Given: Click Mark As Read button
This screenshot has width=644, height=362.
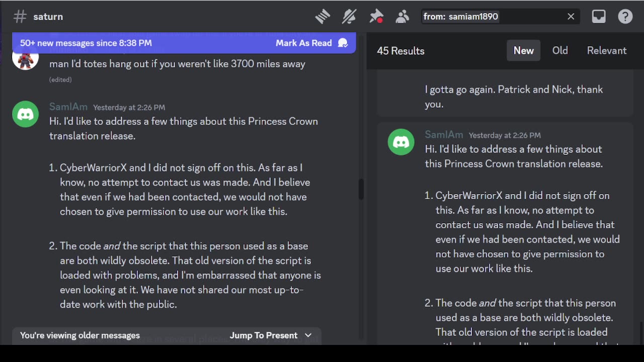Looking at the screenshot, I should 311,43.
